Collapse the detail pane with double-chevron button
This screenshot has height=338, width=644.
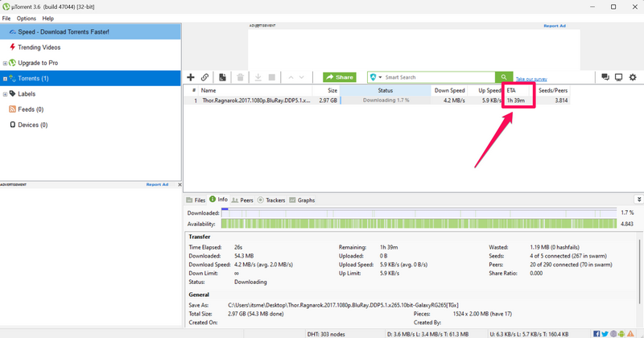tap(639, 199)
